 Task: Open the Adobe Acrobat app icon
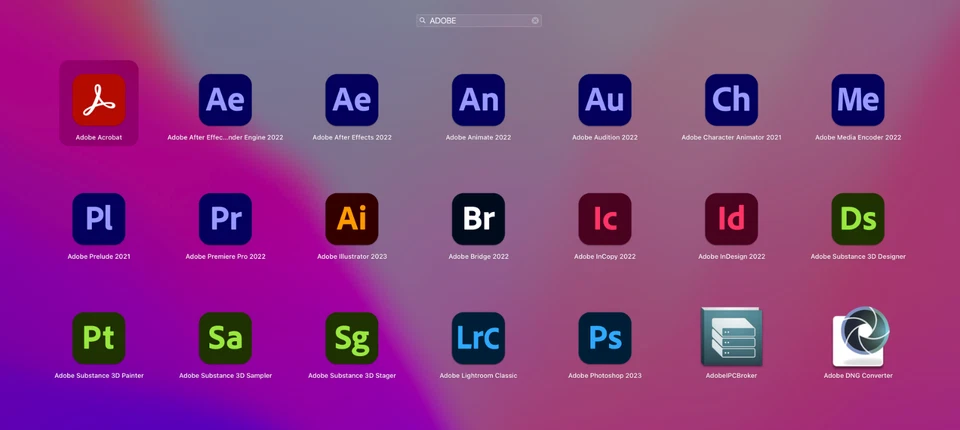coord(99,100)
